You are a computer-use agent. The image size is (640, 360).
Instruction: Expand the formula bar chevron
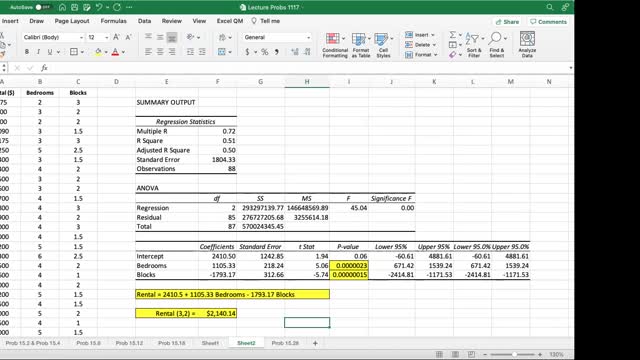(571, 68)
